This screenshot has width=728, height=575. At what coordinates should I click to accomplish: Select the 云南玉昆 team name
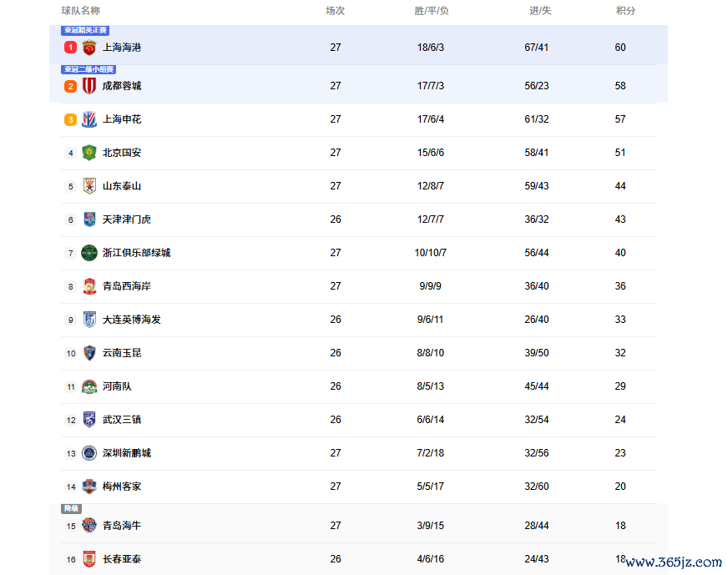coord(122,353)
